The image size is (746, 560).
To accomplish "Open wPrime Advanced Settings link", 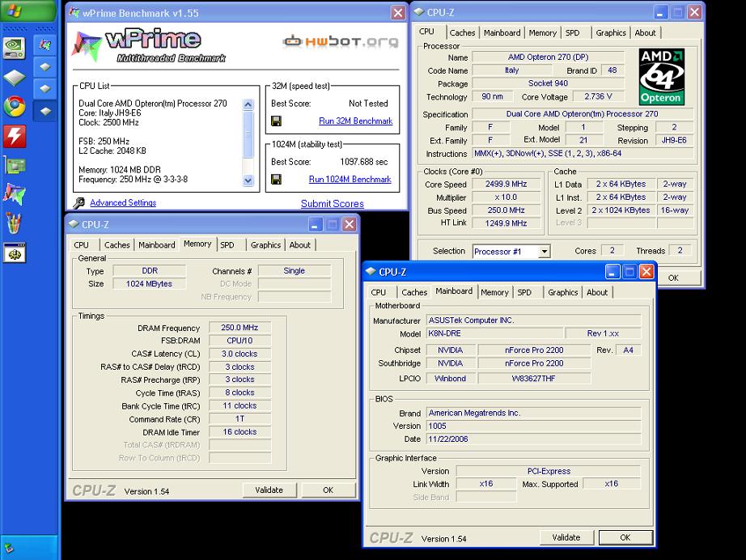I will pyautogui.click(x=123, y=202).
